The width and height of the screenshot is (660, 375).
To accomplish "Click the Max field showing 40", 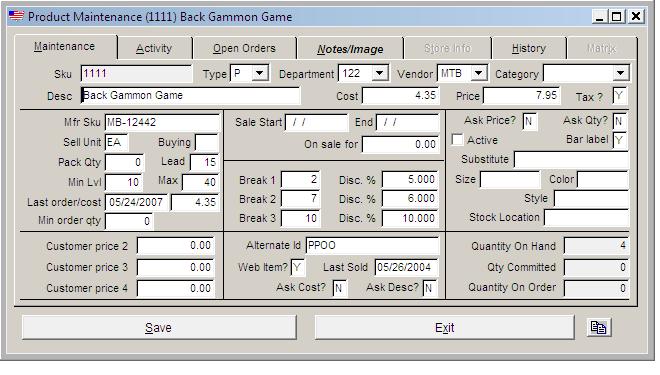I will pos(200,182).
